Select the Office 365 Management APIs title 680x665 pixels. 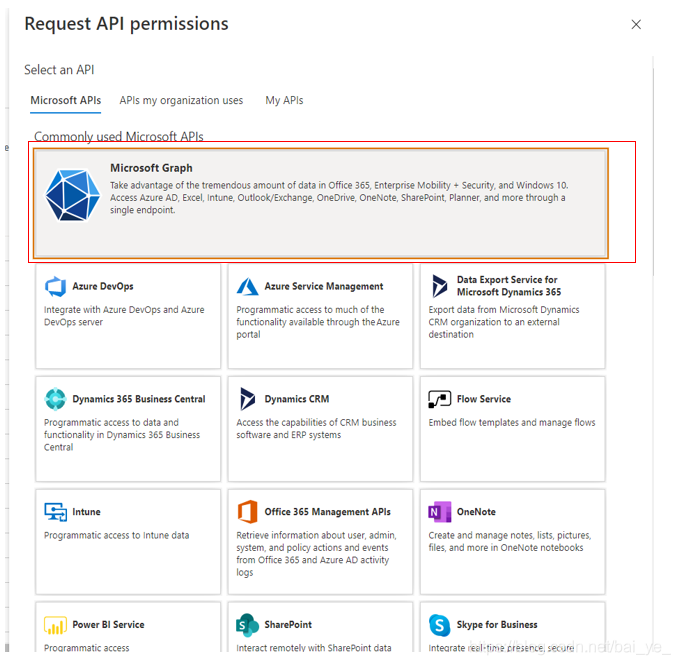[x=327, y=512]
